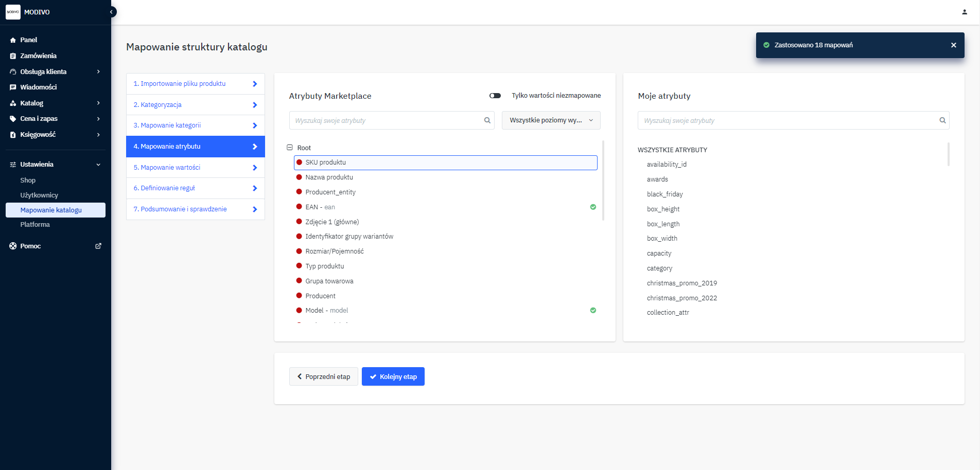Click Poprzedni etap button
This screenshot has width=980, height=470.
(323, 376)
